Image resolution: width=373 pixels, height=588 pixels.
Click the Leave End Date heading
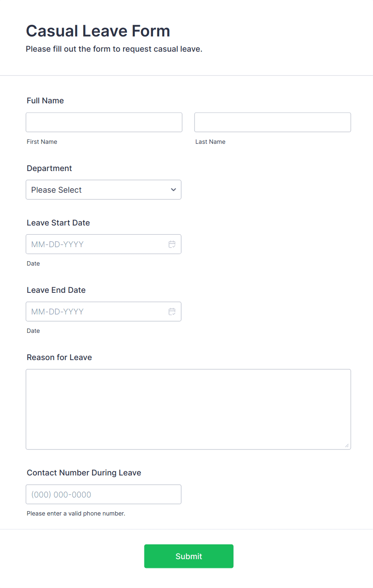point(56,290)
